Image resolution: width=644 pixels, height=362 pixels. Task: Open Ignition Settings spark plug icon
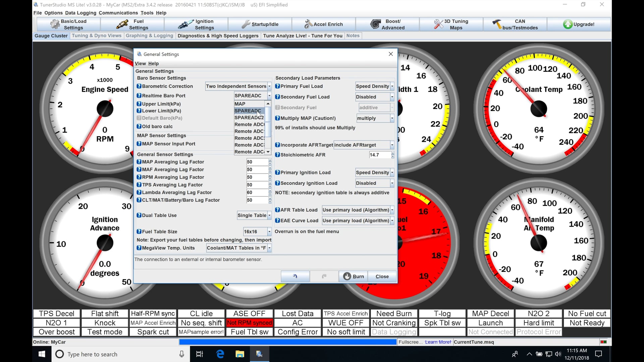(185, 24)
